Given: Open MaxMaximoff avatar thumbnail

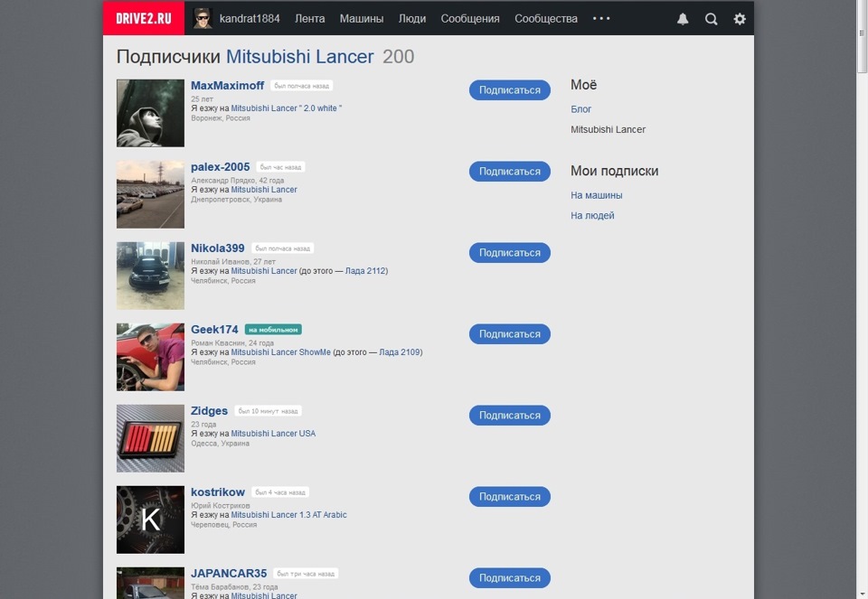Looking at the screenshot, I should pyautogui.click(x=150, y=113).
